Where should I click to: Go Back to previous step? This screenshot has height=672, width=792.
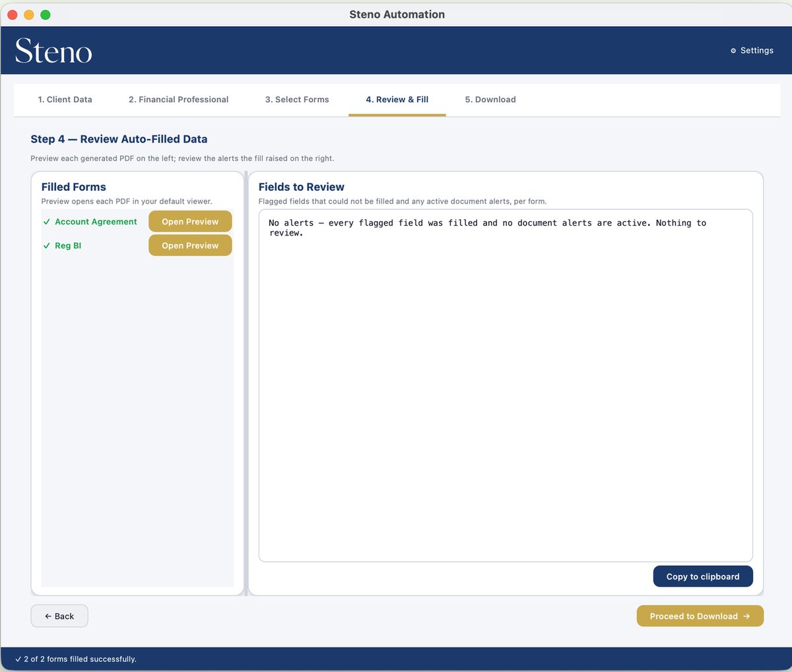(x=59, y=616)
